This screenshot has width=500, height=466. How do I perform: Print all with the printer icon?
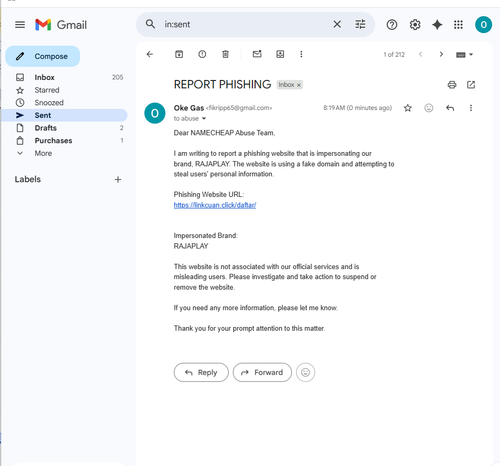(452, 85)
